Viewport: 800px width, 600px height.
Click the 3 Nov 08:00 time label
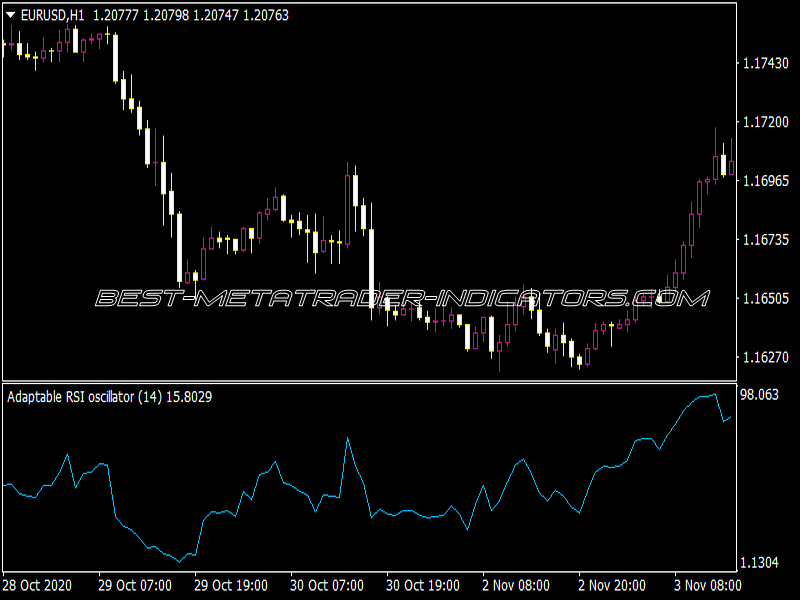coord(708,585)
